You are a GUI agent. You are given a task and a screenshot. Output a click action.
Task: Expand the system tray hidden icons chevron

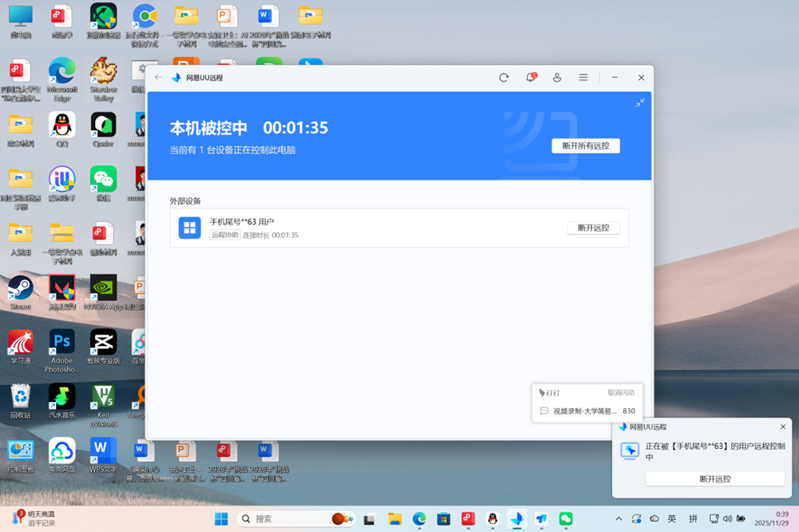tap(618, 518)
